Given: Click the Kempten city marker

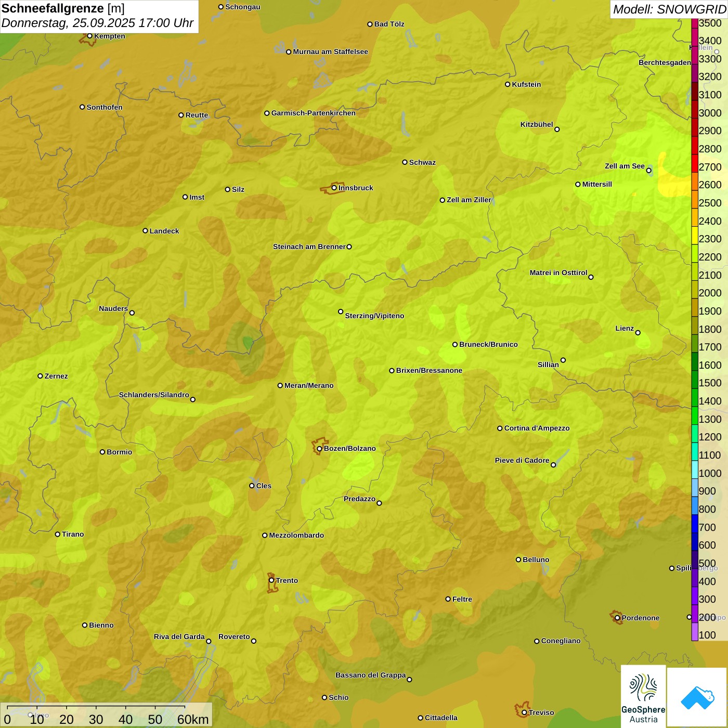Looking at the screenshot, I should [89, 36].
